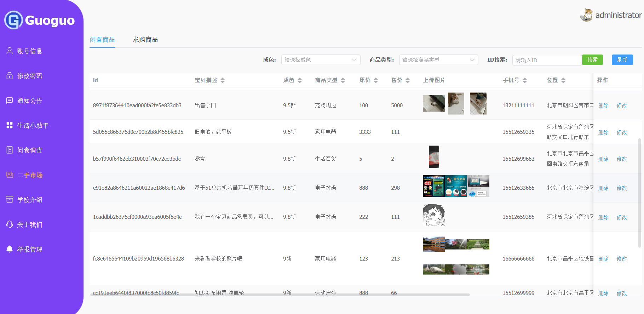Viewport: 644px width, 314px height.
Task: Click the green 搜索 button
Action: [592, 60]
